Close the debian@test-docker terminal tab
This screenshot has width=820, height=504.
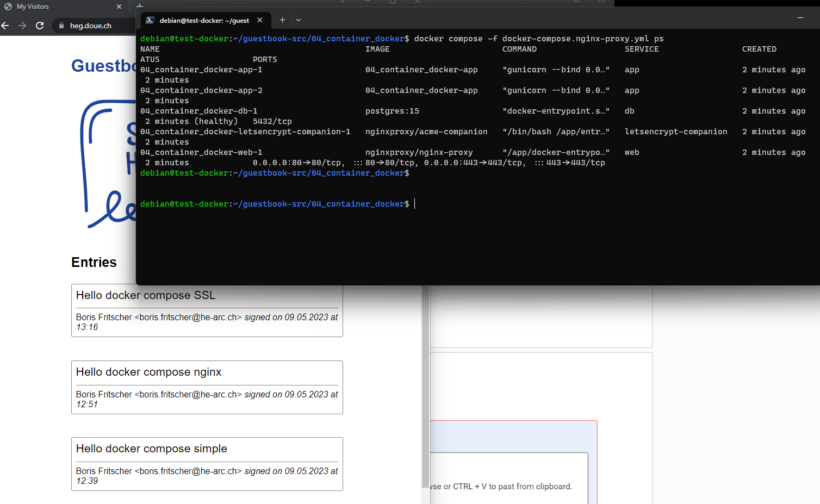pyautogui.click(x=260, y=20)
